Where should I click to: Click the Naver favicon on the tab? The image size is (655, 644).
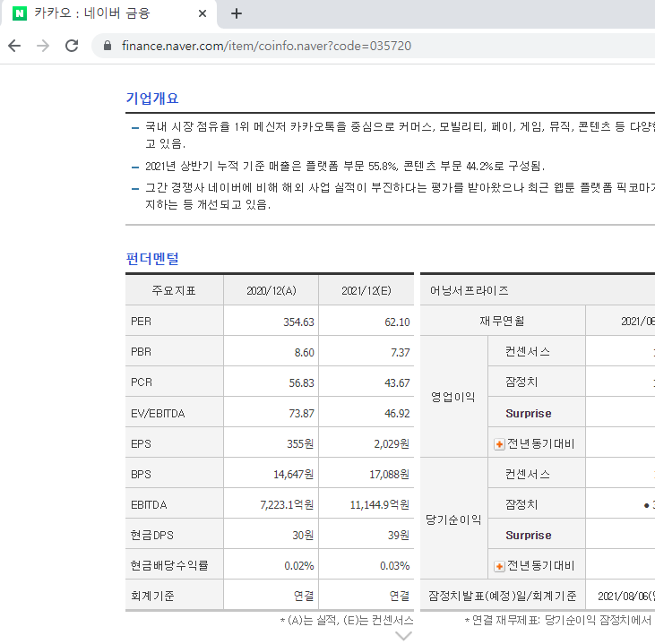click(19, 13)
